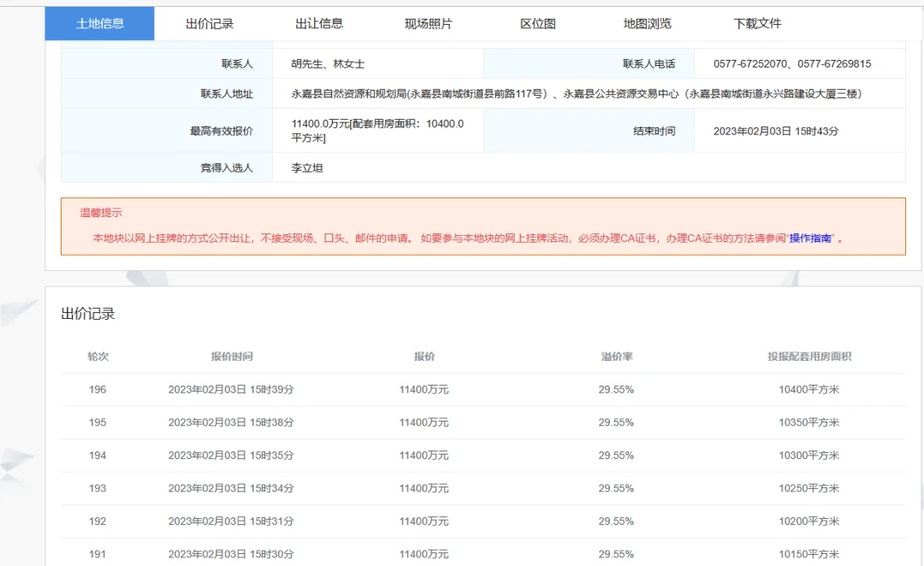Click the end time 2023年02月03日 15时43分

775,131
